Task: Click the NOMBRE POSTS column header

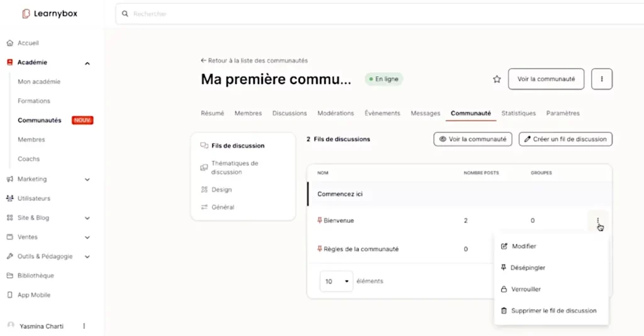Action: pyautogui.click(x=481, y=173)
